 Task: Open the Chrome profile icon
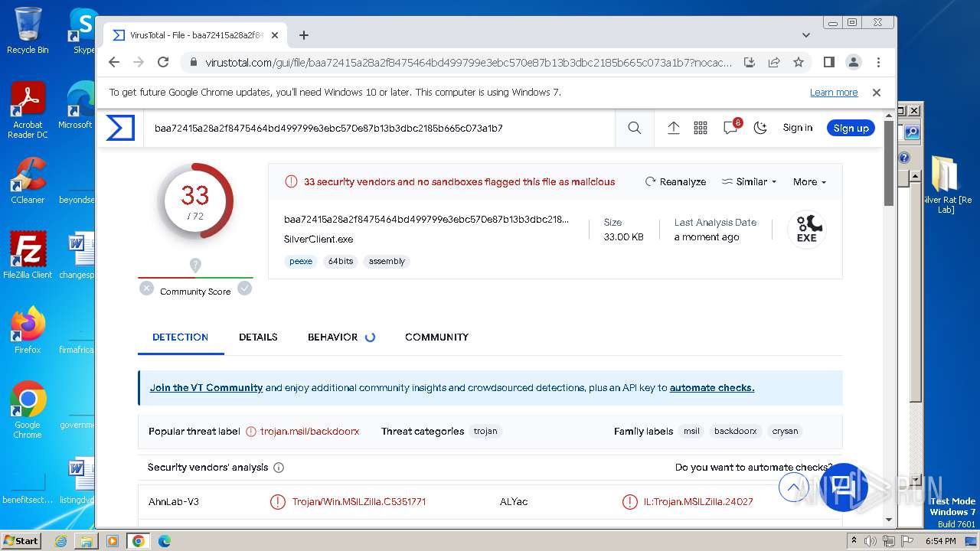click(853, 62)
